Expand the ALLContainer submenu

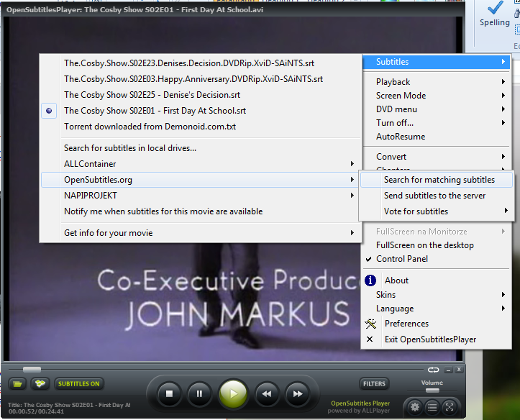[201, 164]
